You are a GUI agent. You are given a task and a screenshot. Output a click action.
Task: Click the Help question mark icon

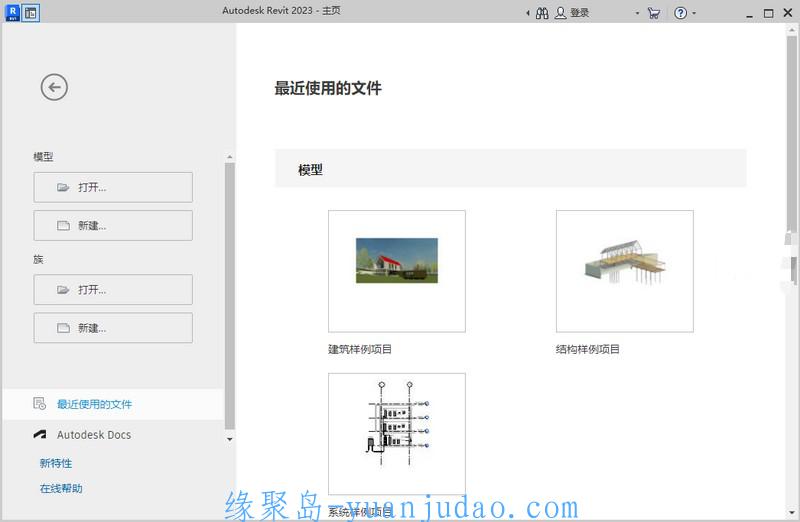680,13
